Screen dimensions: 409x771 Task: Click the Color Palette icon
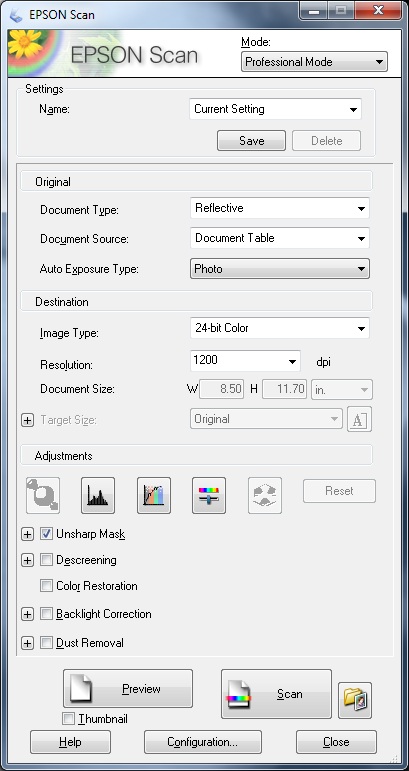pyautogui.click(x=265, y=495)
